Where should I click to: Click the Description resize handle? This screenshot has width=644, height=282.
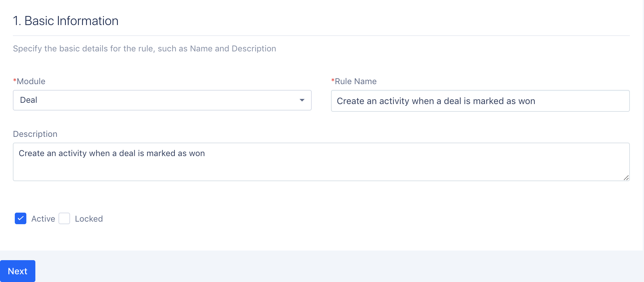pos(626,178)
